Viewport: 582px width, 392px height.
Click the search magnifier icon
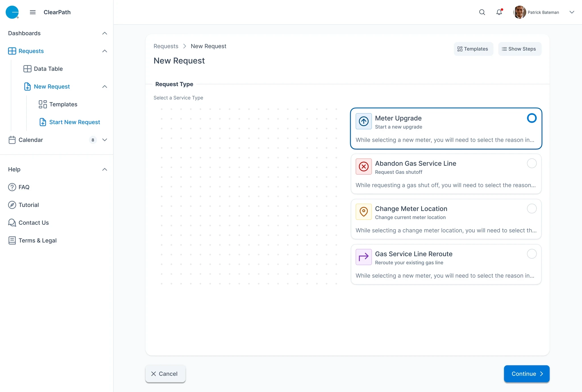point(482,12)
